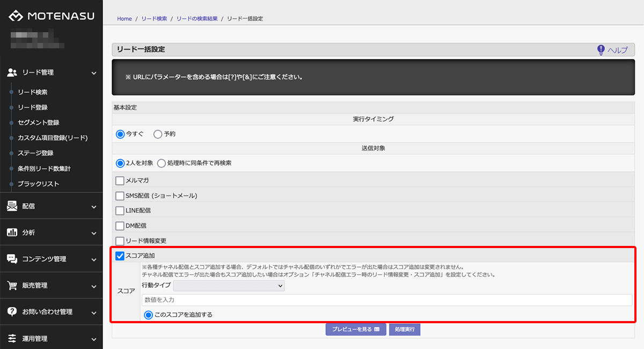The height and width of the screenshot is (349, 644).
Task: Open the 行動タイプ dropdown
Action: [x=229, y=286]
